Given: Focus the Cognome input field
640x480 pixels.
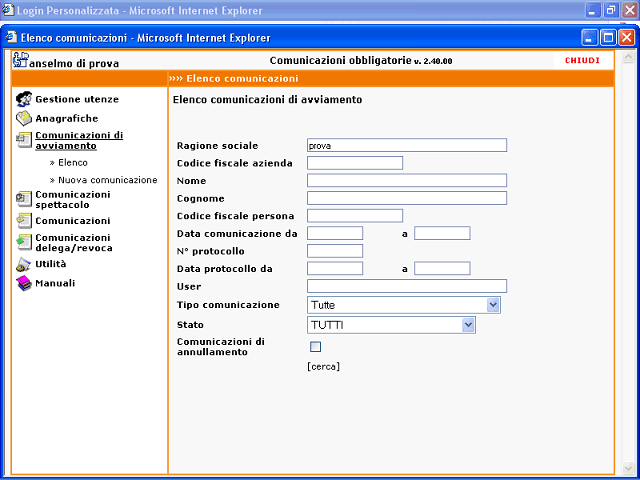Looking at the screenshot, I should (x=407, y=198).
